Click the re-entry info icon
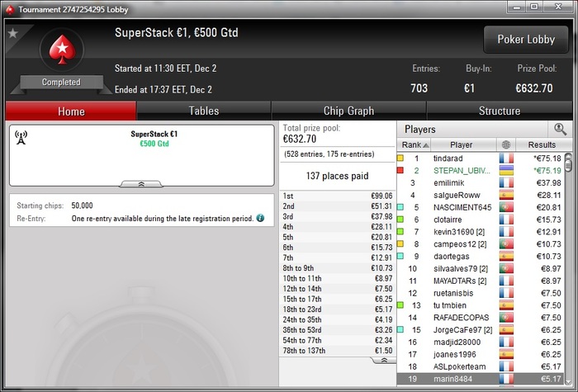 tap(260, 218)
